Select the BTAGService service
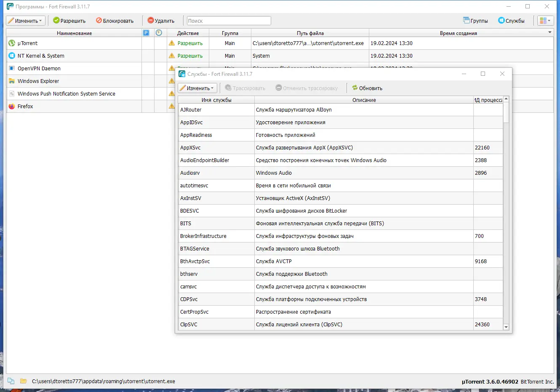The height and width of the screenshot is (392, 560). pos(195,248)
